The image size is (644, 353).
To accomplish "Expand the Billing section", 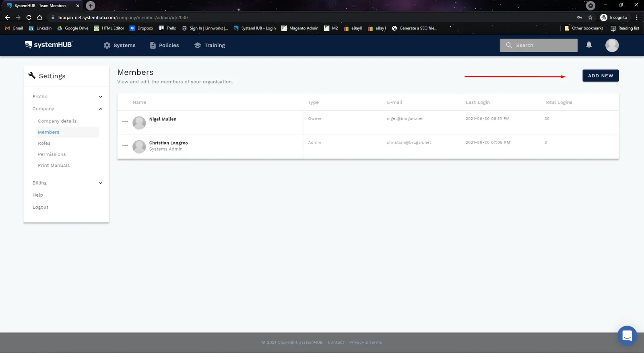I will [67, 183].
